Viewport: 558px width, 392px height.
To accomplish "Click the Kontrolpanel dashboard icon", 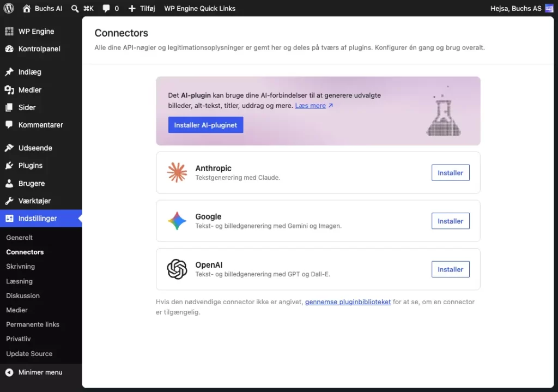I will (9, 49).
